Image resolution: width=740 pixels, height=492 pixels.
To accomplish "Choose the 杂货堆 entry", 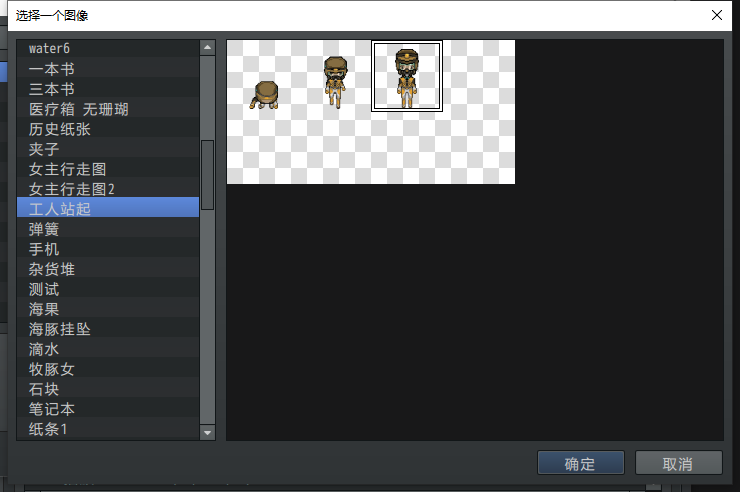I will click(108, 269).
